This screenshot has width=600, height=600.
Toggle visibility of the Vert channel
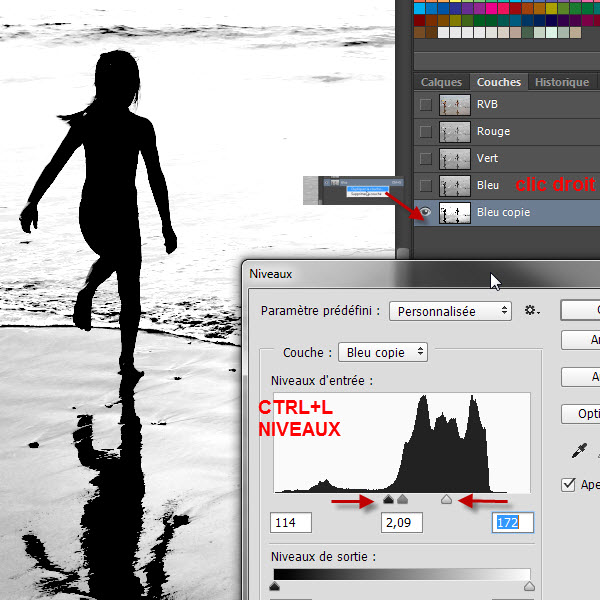pos(426,159)
